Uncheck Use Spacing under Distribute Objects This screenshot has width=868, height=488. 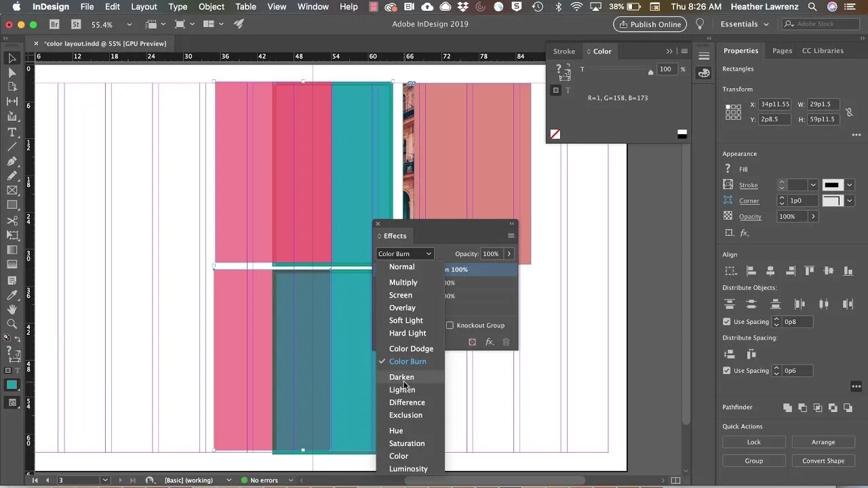pyautogui.click(x=727, y=322)
